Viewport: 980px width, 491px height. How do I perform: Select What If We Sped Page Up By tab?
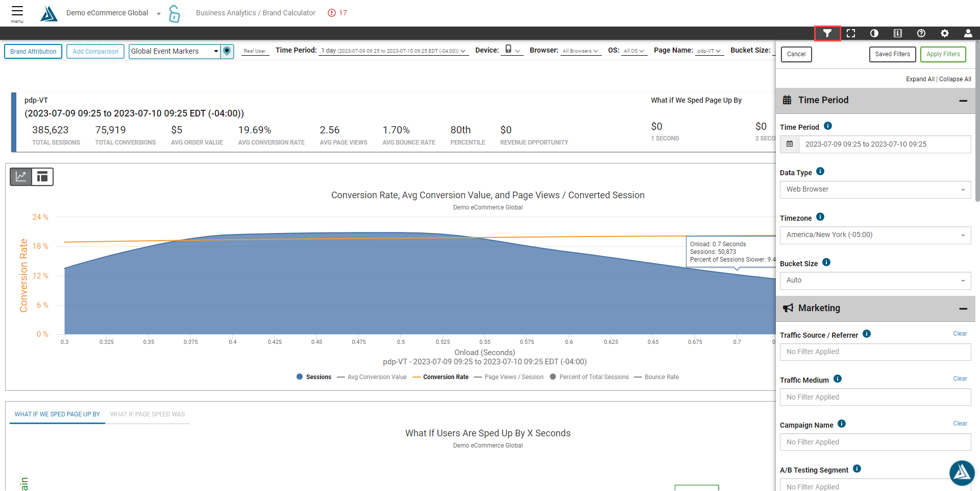click(57, 414)
